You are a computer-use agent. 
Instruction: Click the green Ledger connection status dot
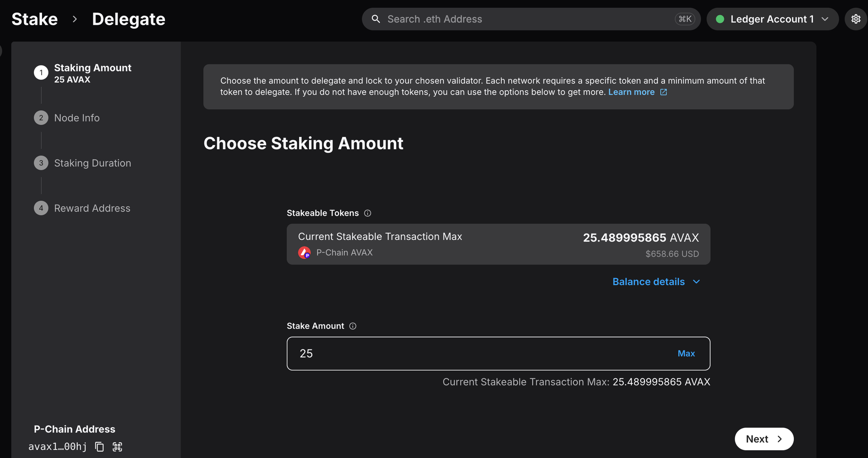click(720, 19)
